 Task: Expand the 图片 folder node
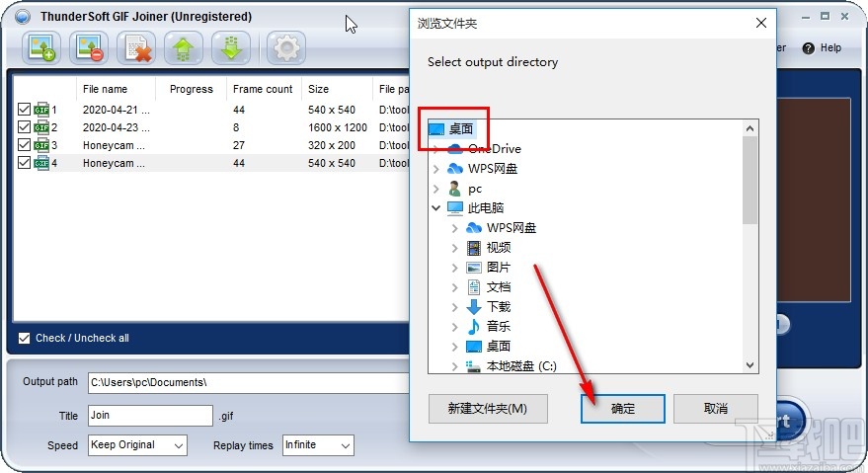454,267
